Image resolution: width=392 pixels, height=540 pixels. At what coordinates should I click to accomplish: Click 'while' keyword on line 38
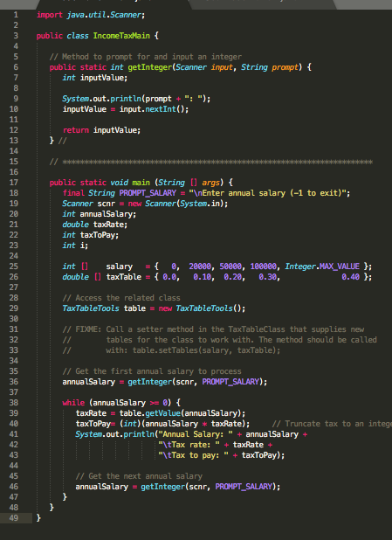[73, 403]
